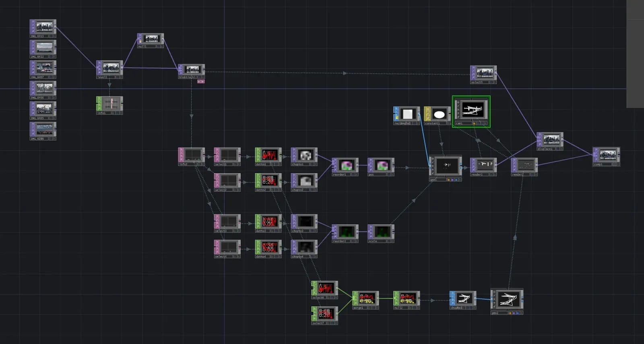Toggle the orange render flag on geo2
Image resolution: width=644 pixels, height=344 pixels.
pos(510,313)
